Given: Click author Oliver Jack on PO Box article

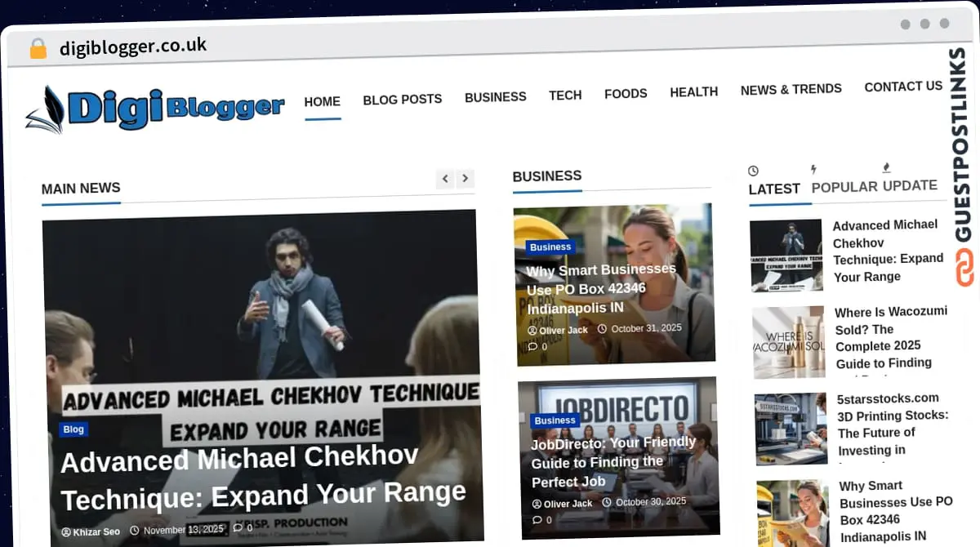Looking at the screenshot, I should (563, 330).
